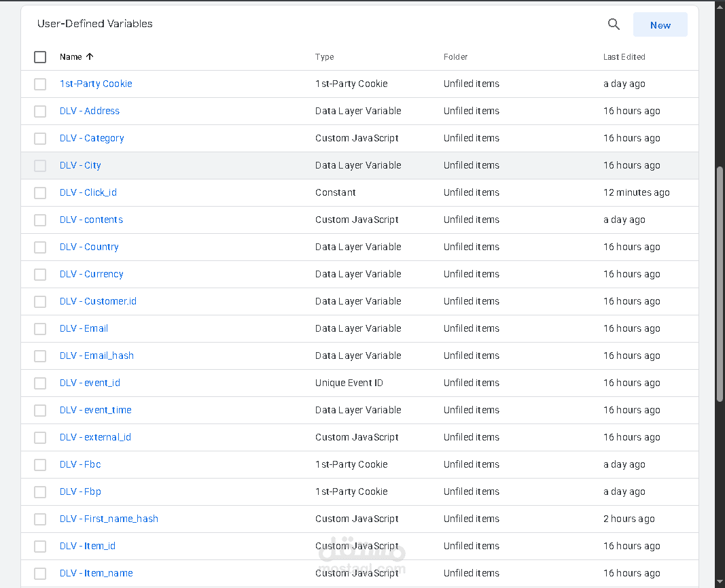Open the DLV - event_id variable
Viewport: 725px width, 588px height.
tap(90, 383)
